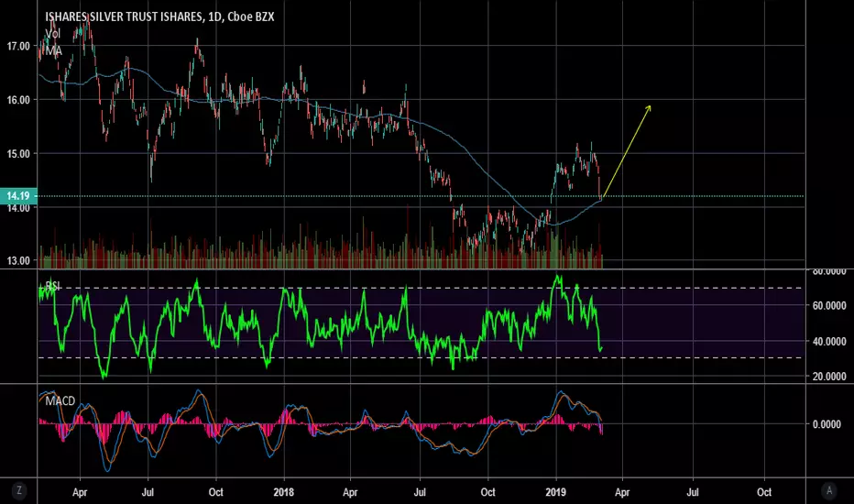Select the RSI indicator label
The width and height of the screenshot is (854, 504).
pyautogui.click(x=53, y=286)
